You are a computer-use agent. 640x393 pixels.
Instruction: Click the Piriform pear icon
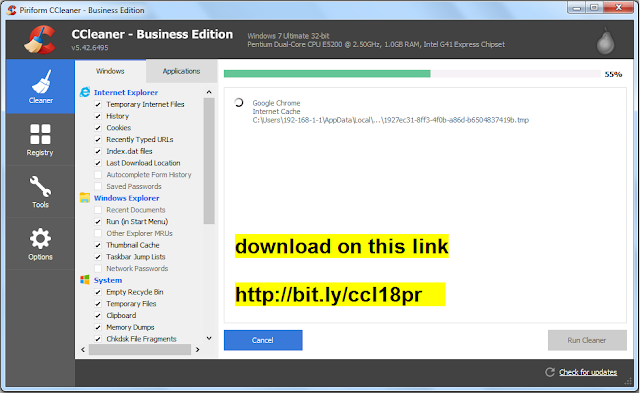(605, 42)
